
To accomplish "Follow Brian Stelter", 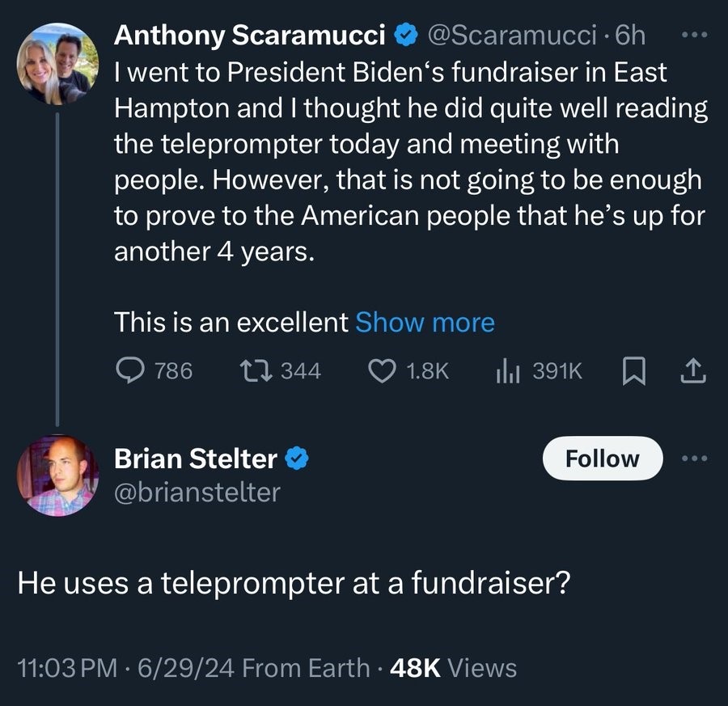I will click(602, 459).
